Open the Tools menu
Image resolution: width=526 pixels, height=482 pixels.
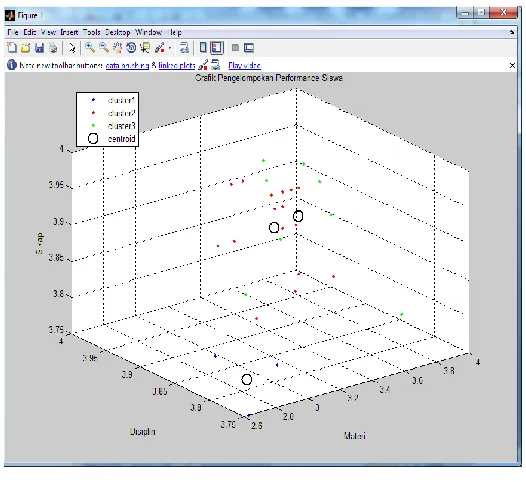point(92,32)
